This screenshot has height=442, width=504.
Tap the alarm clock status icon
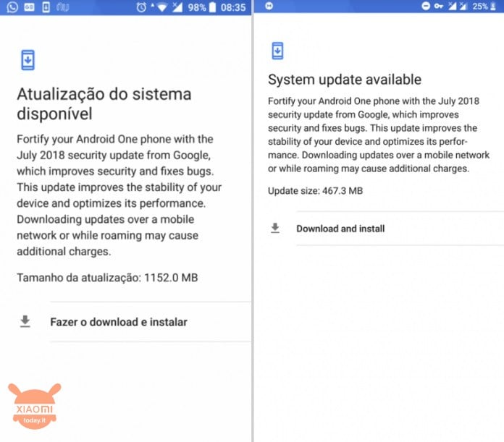coord(141,7)
